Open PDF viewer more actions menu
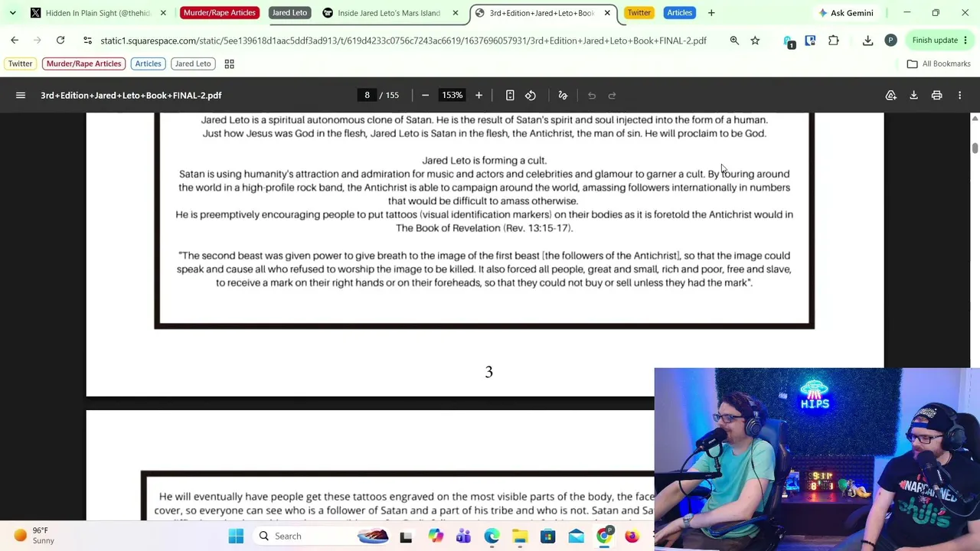 (x=959, y=96)
